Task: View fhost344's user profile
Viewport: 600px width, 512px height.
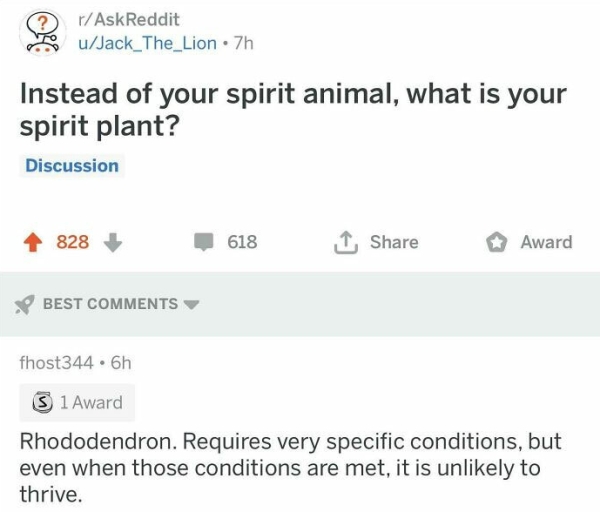Action: (x=56, y=363)
